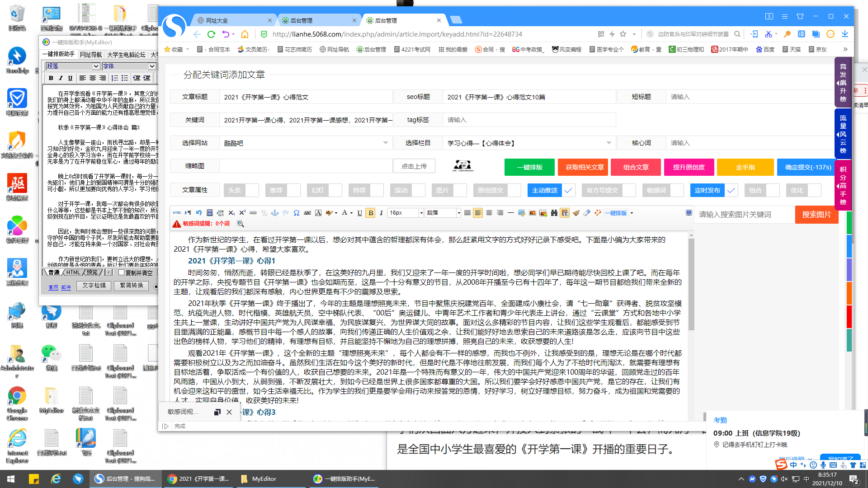
Task: Apply subscript formatting in the editor
Action: 231,213
